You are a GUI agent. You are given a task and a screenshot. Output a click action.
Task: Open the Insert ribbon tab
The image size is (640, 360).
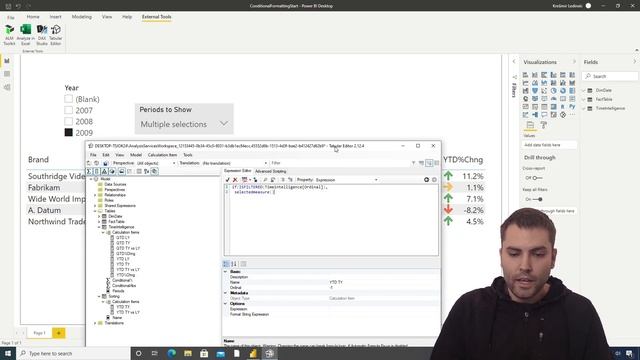click(56, 17)
